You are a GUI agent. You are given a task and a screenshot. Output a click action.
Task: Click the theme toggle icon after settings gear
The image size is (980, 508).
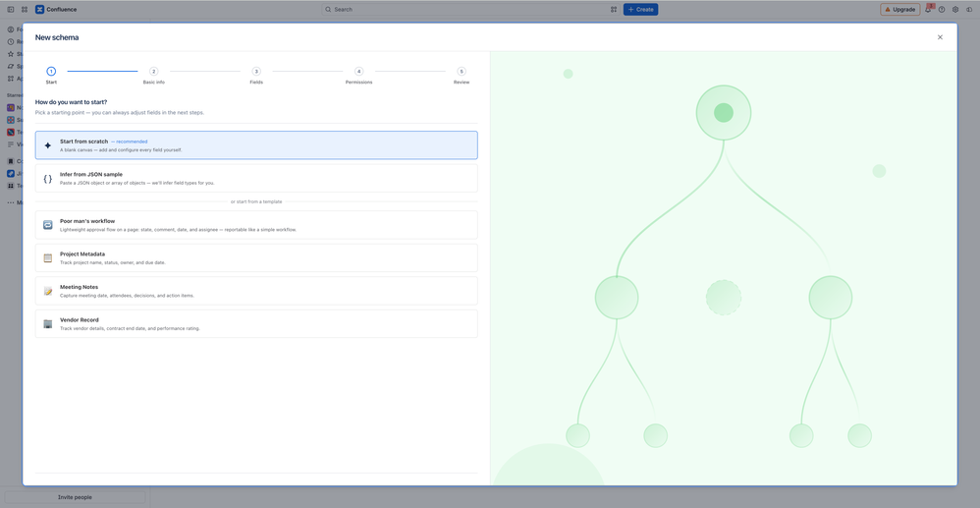point(969,10)
